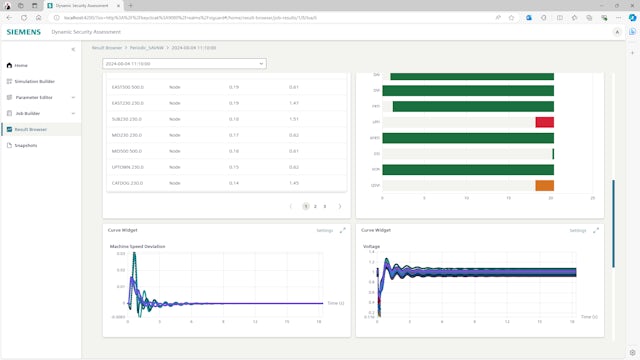Open the 2024-08-04 timestamp dropdown
This screenshot has height=360, width=640.
pos(184,64)
